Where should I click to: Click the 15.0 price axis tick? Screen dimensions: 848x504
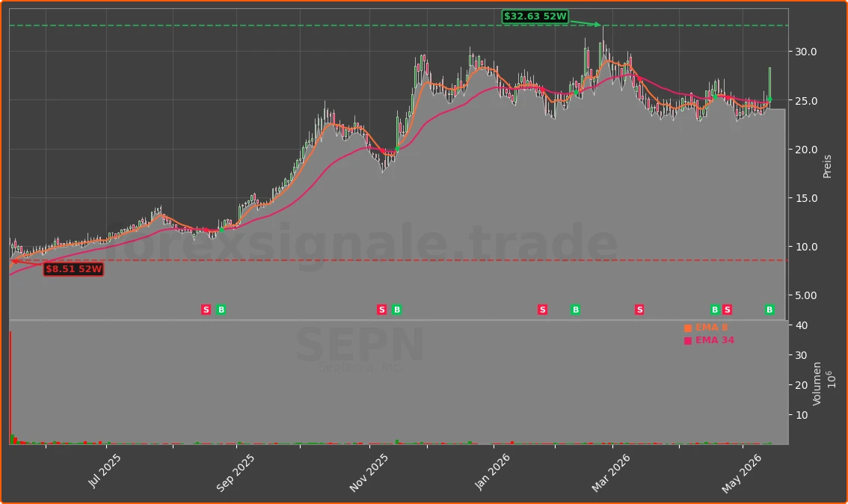tap(806, 198)
